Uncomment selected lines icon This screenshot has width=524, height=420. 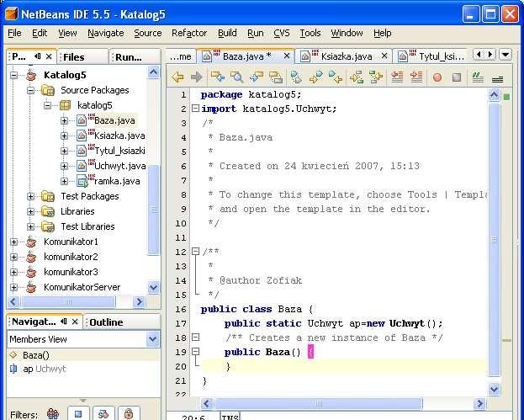click(x=498, y=79)
